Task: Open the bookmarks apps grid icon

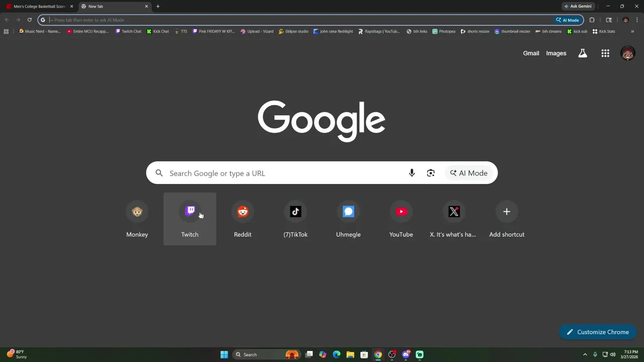Action: [x=6, y=31]
